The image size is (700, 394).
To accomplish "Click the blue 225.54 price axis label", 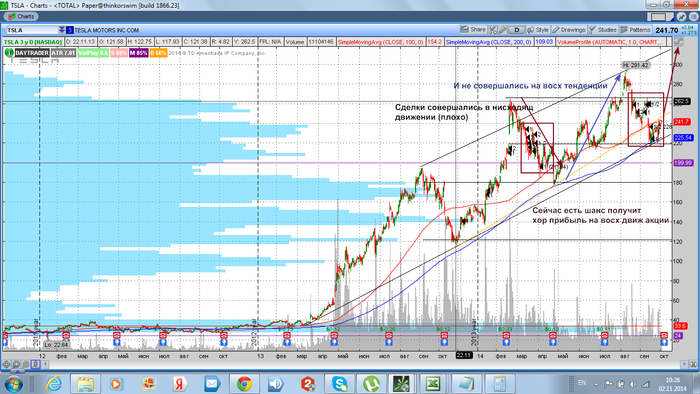I will (683, 137).
